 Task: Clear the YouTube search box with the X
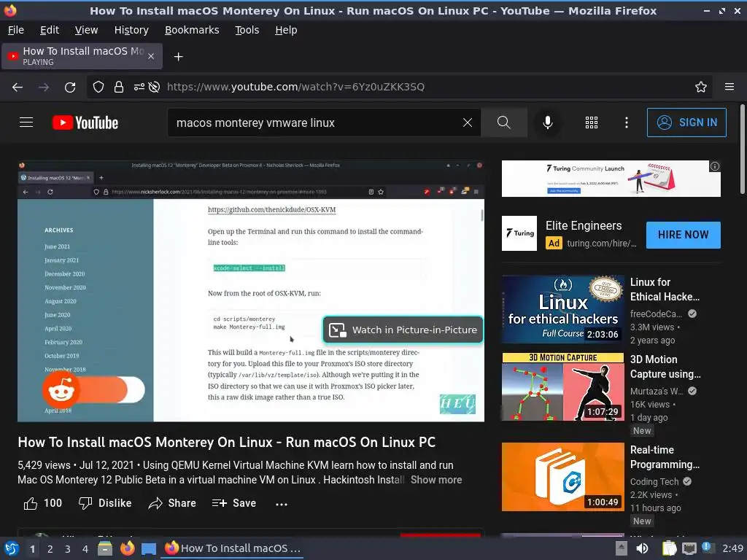pos(468,122)
